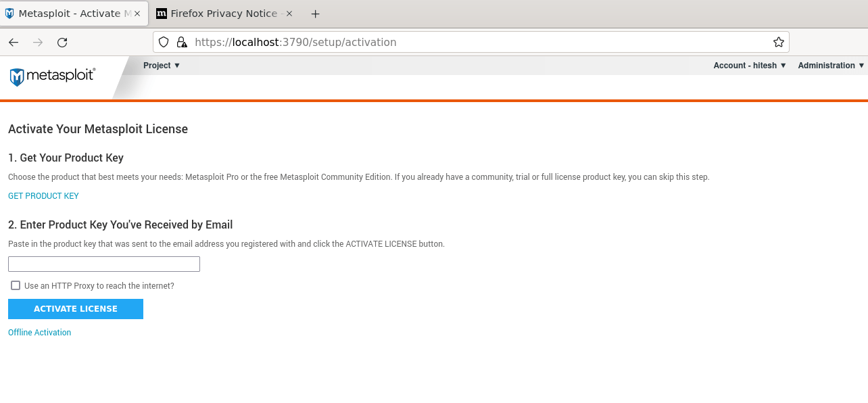Switch to the Metasploit - Activate tab
Screen dimensions: 868x403
point(74,14)
